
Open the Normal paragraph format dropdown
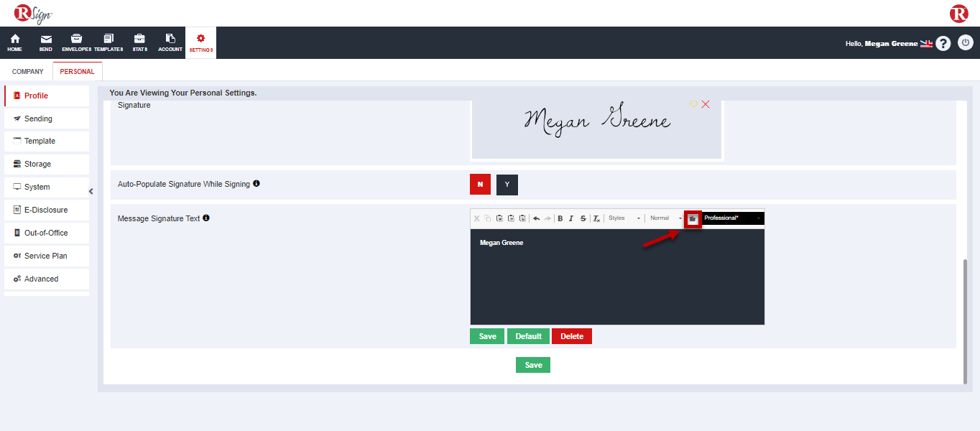pyautogui.click(x=665, y=218)
